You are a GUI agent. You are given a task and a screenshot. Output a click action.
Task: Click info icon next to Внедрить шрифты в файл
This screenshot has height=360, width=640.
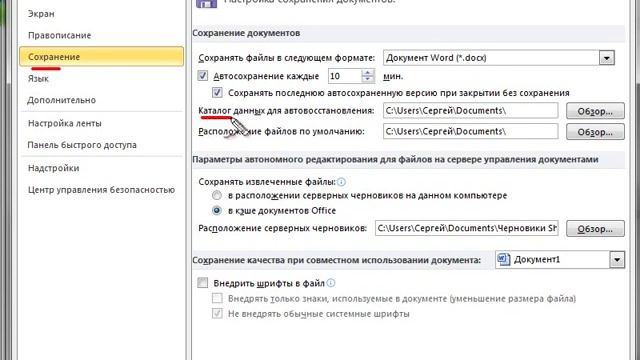(331, 283)
